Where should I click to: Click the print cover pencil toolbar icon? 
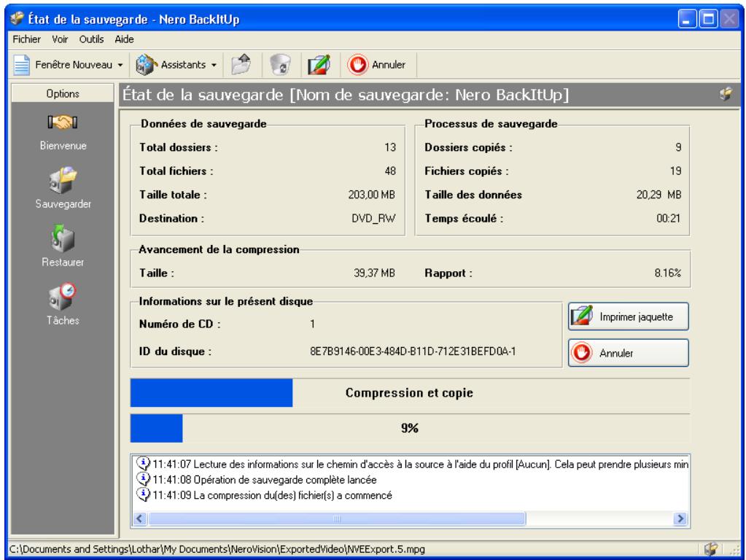pos(319,65)
